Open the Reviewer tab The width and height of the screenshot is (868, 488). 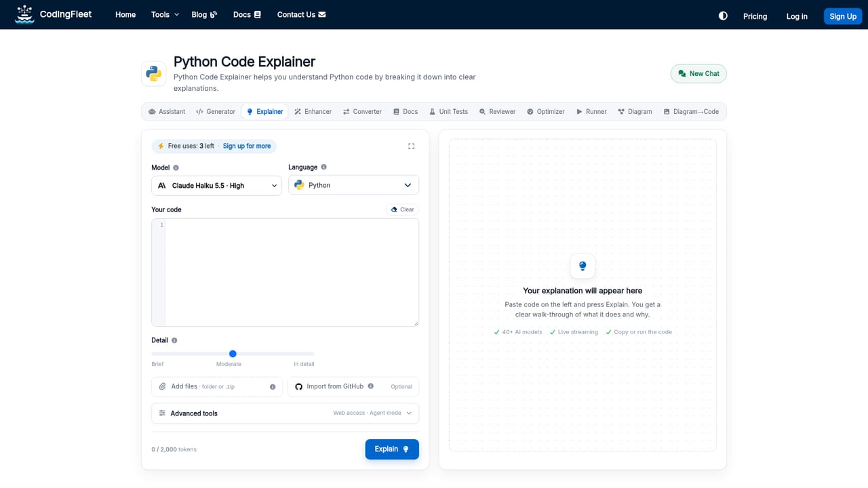click(497, 112)
